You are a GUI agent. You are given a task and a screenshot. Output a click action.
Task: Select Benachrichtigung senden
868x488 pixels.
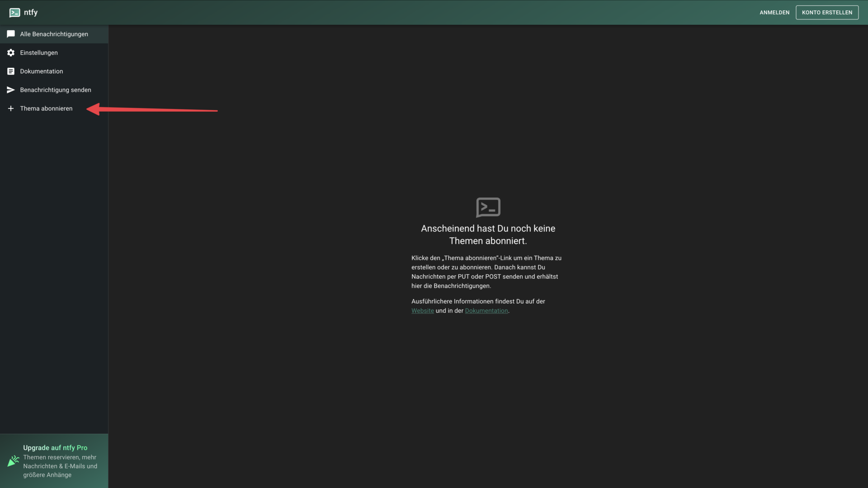pos(55,89)
